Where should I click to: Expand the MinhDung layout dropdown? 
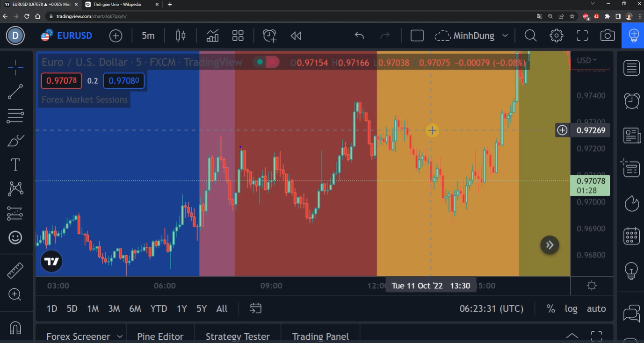pyautogui.click(x=505, y=36)
